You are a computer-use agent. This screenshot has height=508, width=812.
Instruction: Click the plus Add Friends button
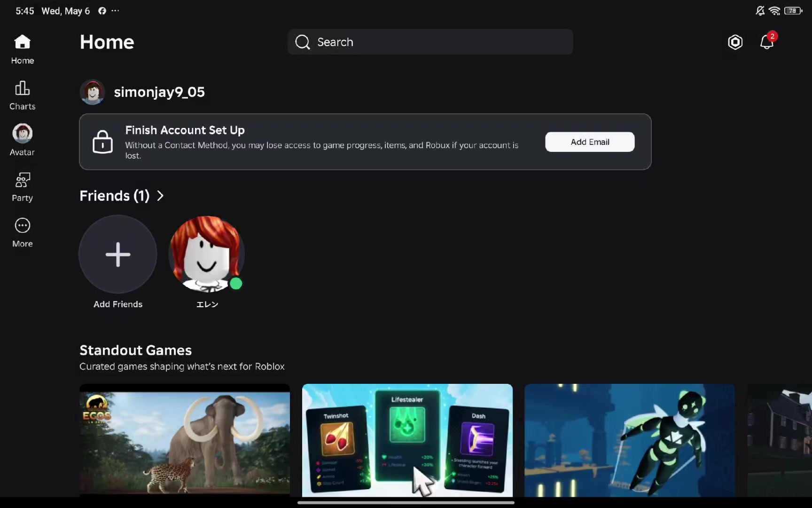[x=118, y=254]
